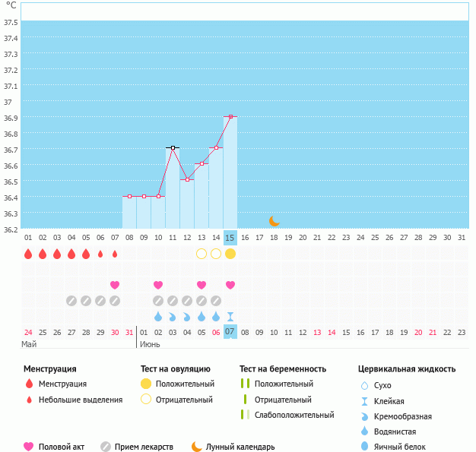Click the small spotting drop on day 07
Image resolution: width=476 pixels, height=452 pixels.
click(x=115, y=254)
